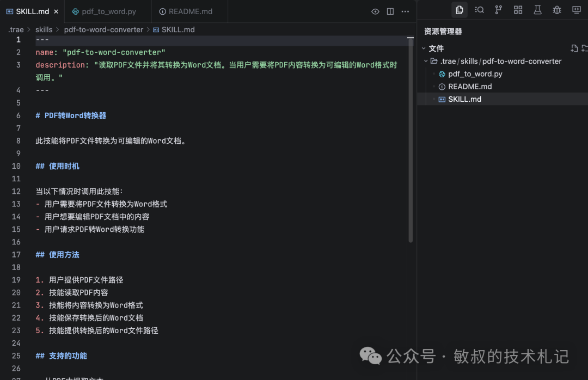The height and width of the screenshot is (380, 588).
Task: Open the Search panel icon
Action: (479, 9)
